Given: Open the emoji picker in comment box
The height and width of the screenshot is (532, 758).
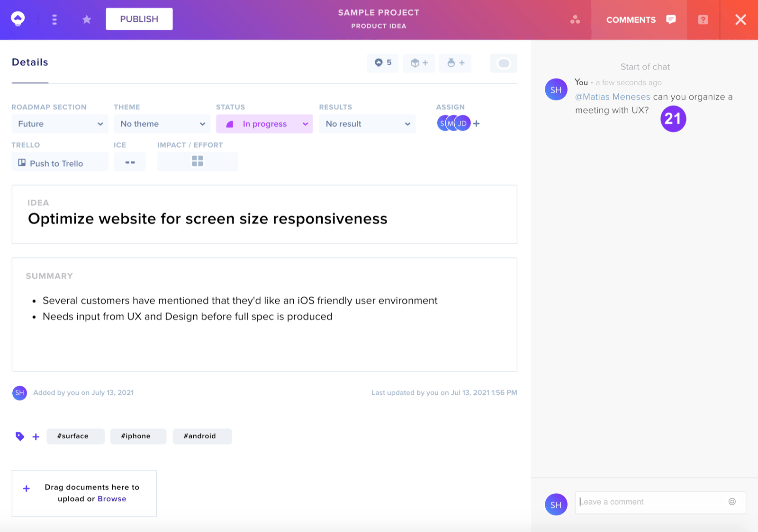Looking at the screenshot, I should [x=732, y=502].
